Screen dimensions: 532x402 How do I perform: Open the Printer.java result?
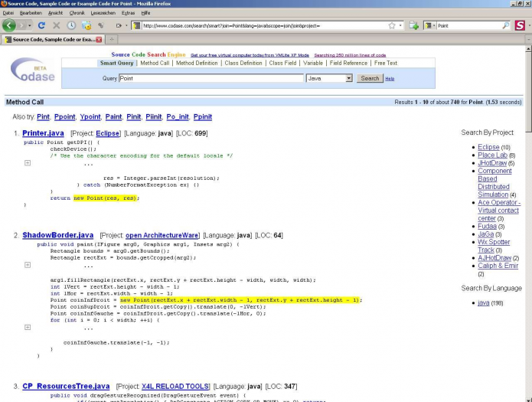[43, 133]
